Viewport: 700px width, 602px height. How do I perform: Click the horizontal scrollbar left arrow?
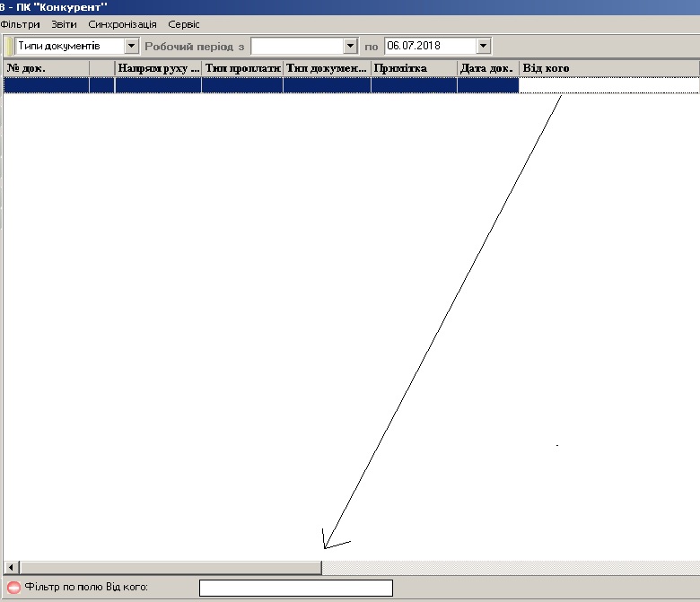click(x=12, y=568)
